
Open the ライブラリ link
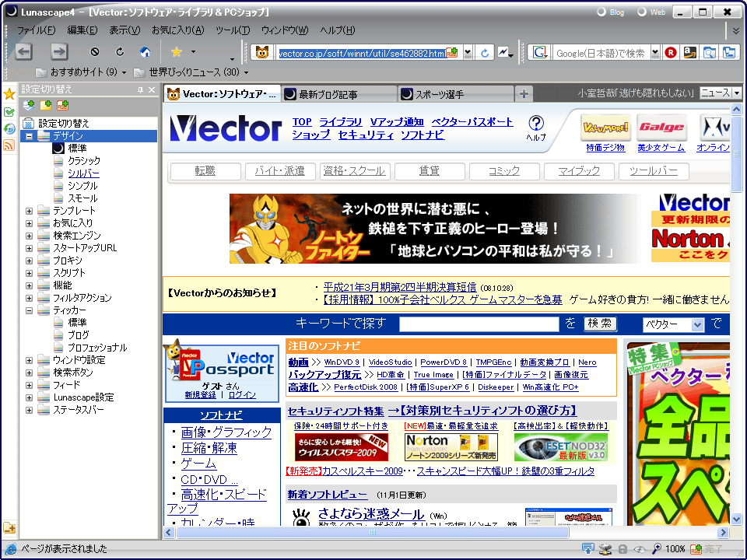[x=340, y=122]
